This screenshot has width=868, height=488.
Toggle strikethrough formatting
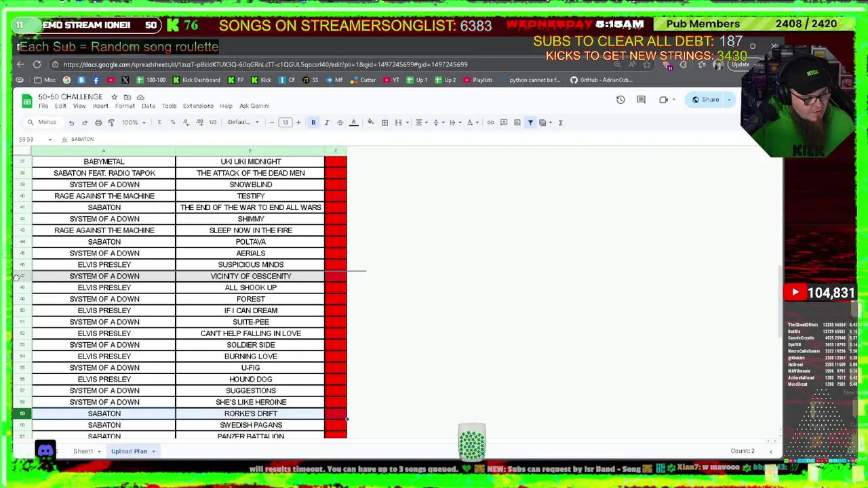click(x=340, y=123)
